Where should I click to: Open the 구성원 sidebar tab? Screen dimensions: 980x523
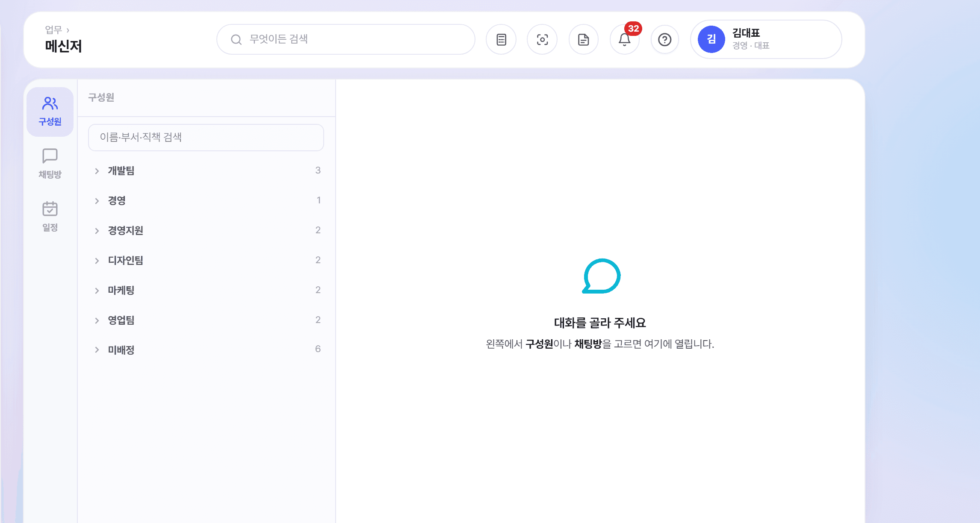coord(50,112)
